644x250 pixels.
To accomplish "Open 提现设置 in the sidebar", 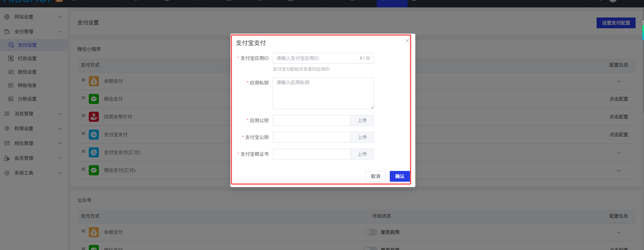I will tap(34, 72).
